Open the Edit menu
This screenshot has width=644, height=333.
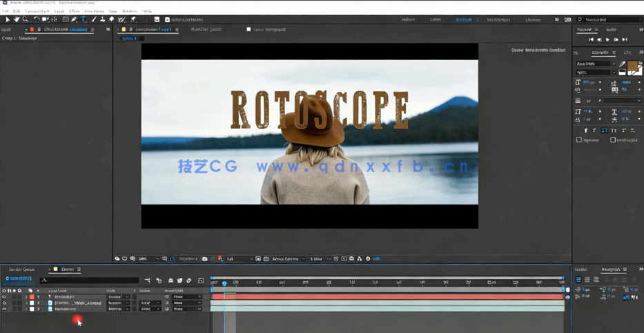tap(16, 11)
